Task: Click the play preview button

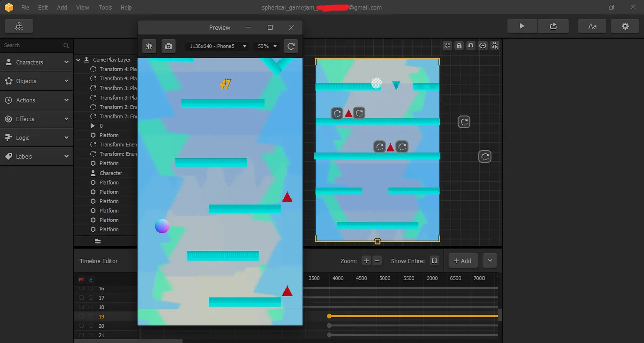Action: [x=522, y=26]
